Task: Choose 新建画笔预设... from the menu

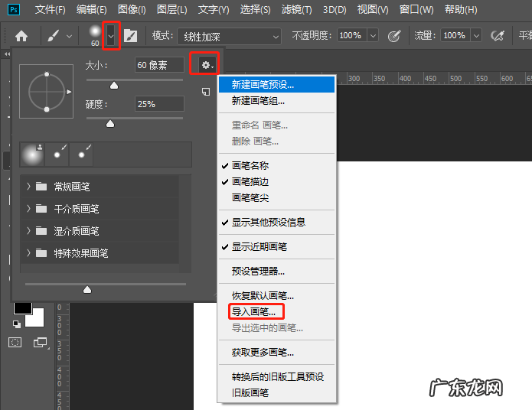Action: click(276, 84)
